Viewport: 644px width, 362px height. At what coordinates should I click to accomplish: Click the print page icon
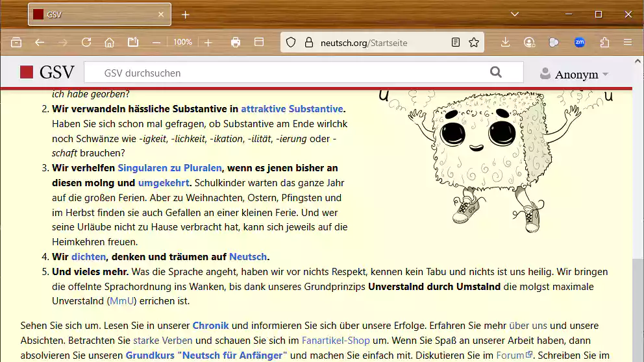[x=236, y=42]
